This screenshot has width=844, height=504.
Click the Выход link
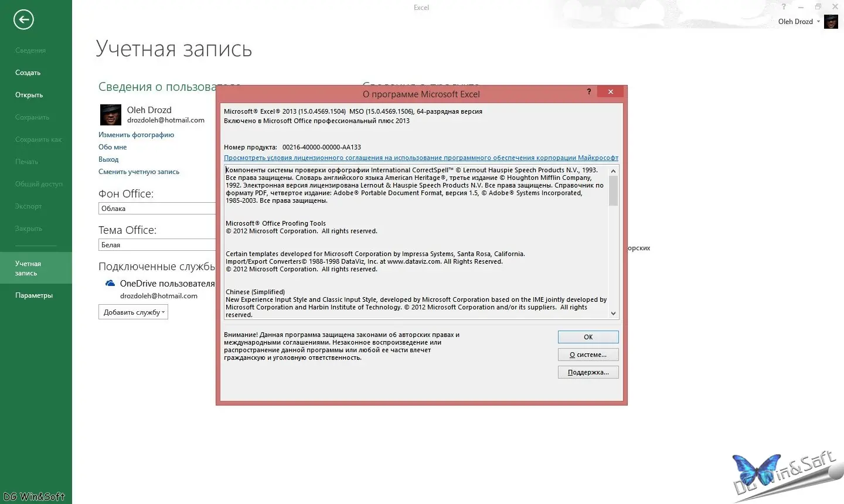(x=108, y=159)
